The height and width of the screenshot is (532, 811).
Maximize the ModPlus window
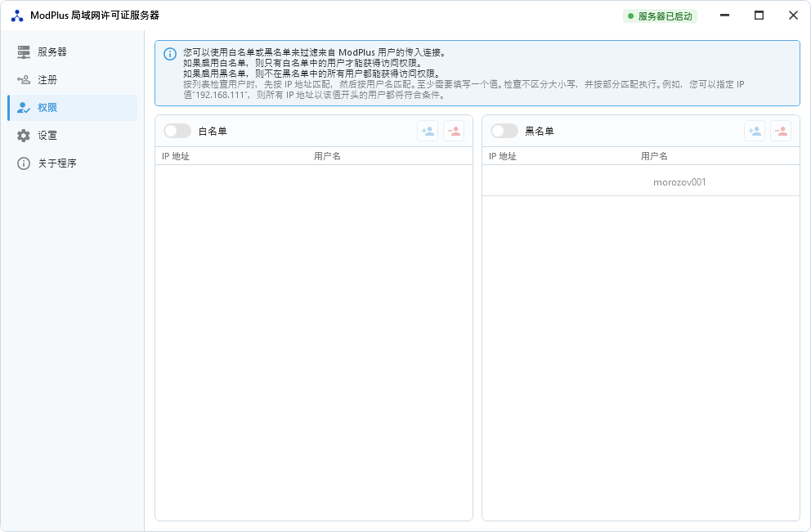click(x=759, y=16)
